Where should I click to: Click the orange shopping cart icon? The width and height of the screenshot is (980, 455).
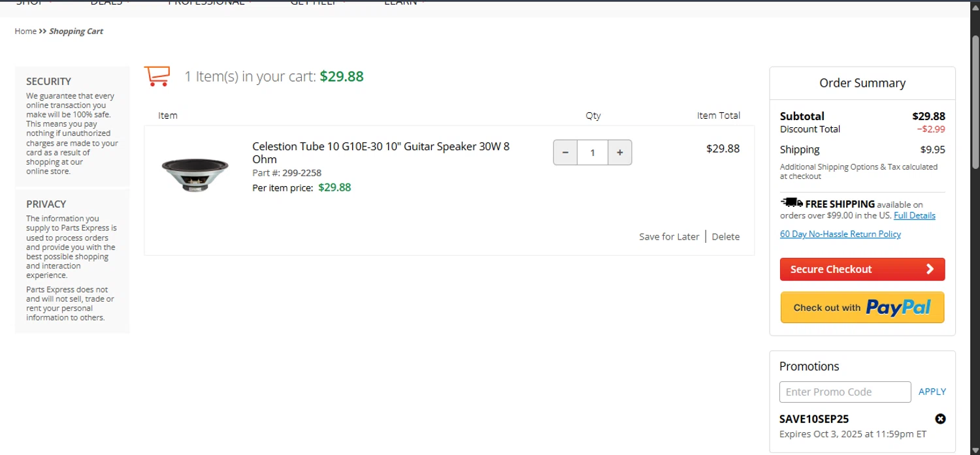click(x=157, y=76)
